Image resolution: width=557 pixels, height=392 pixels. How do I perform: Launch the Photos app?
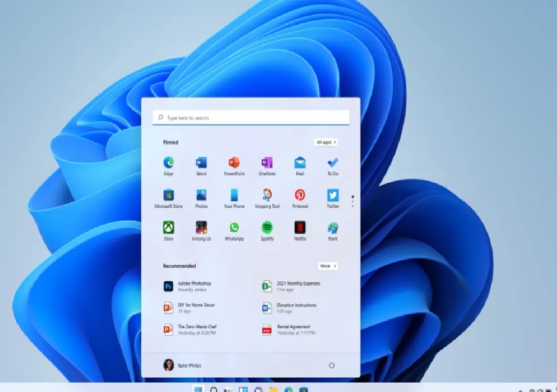(x=201, y=198)
